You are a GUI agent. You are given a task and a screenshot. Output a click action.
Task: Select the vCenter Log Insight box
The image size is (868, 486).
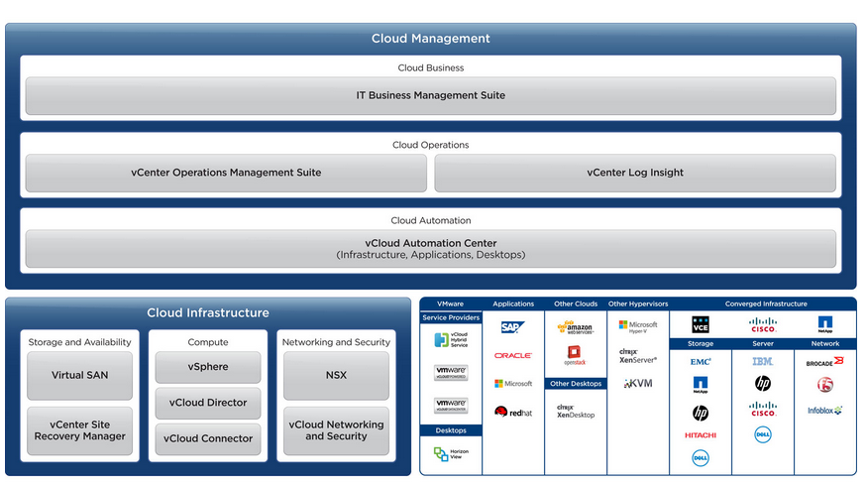(635, 173)
